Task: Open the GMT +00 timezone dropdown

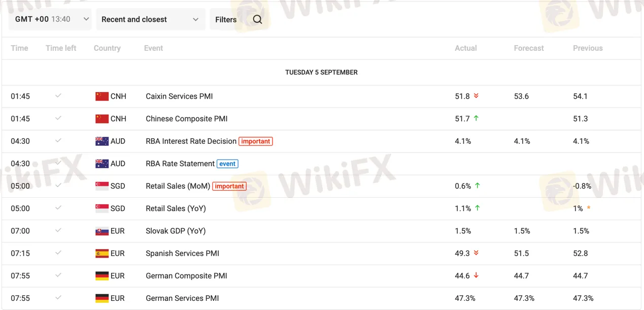Action: (x=50, y=19)
